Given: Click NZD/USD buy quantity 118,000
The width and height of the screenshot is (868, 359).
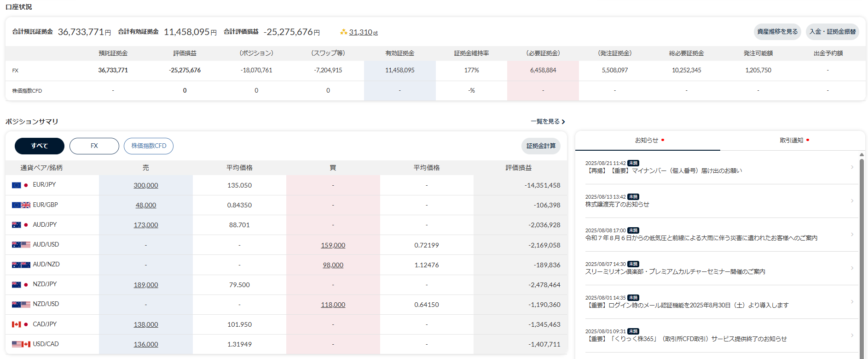Looking at the screenshot, I should tap(333, 305).
